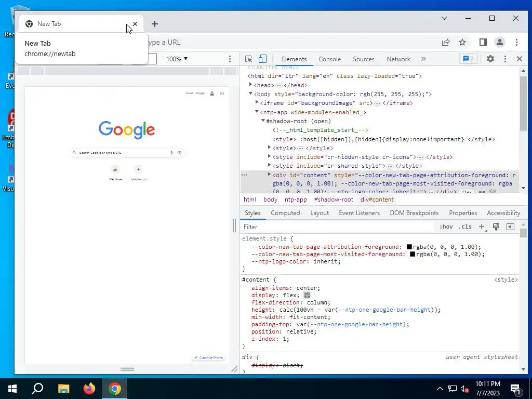Screen dimensions: 532x399
Task: Click the Google search box in preview
Action: coord(127,153)
